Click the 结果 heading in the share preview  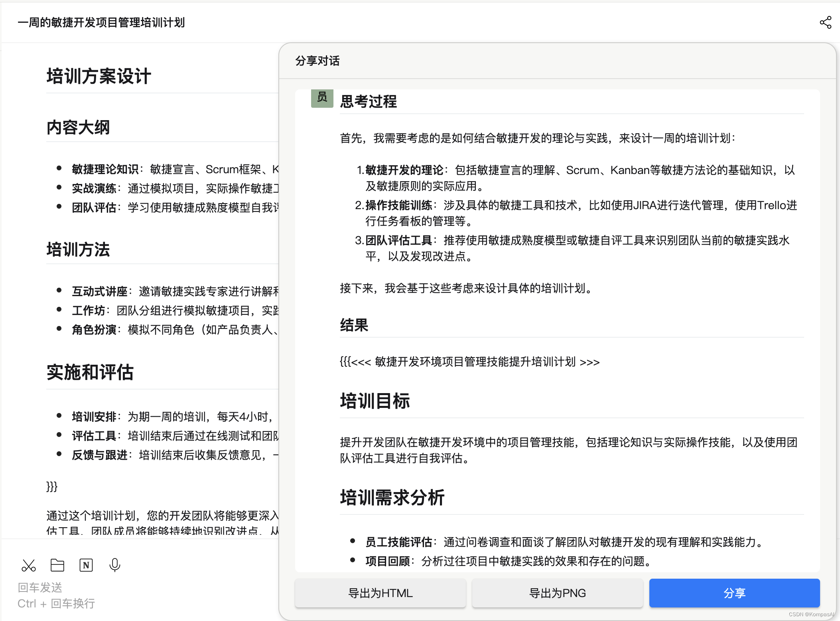coord(354,325)
